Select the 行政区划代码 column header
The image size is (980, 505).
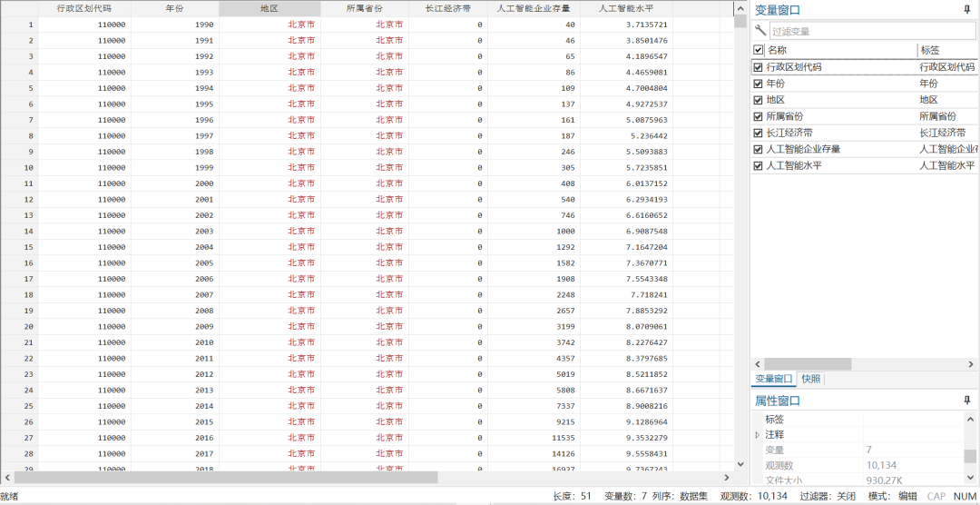[84, 9]
